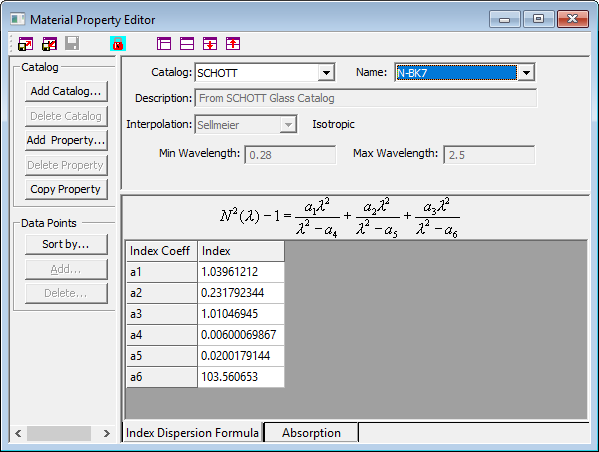Screen dimensions: 599x452
Task: Click the left panel horizontal scrollbar right arrow
Action: (107, 433)
